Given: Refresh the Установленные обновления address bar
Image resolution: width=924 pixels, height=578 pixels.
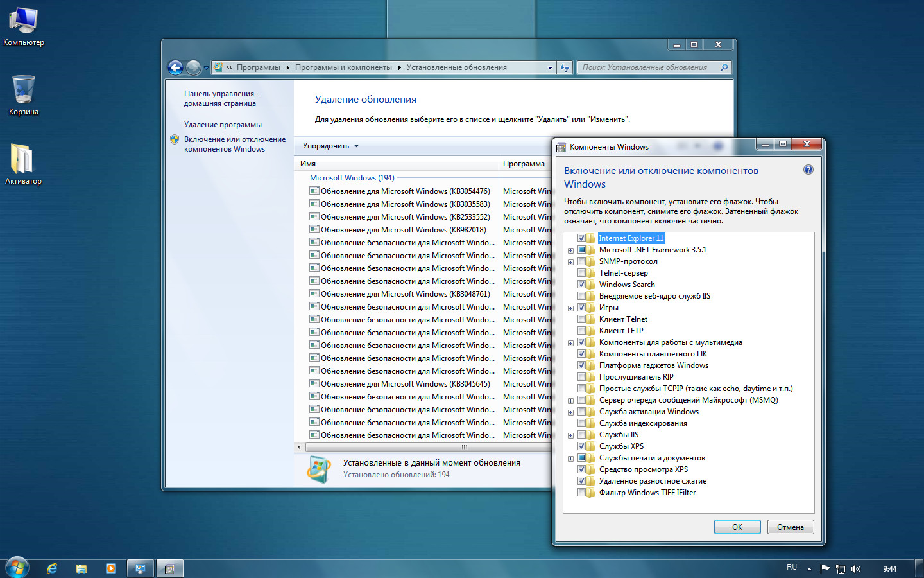Looking at the screenshot, I should click(x=565, y=67).
